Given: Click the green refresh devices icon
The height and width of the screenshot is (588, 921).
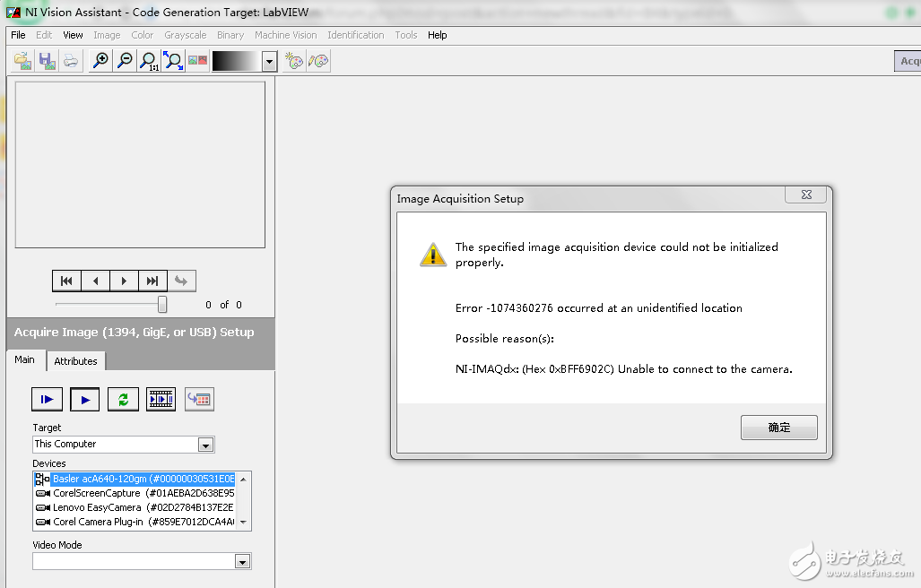Looking at the screenshot, I should pos(124,400).
